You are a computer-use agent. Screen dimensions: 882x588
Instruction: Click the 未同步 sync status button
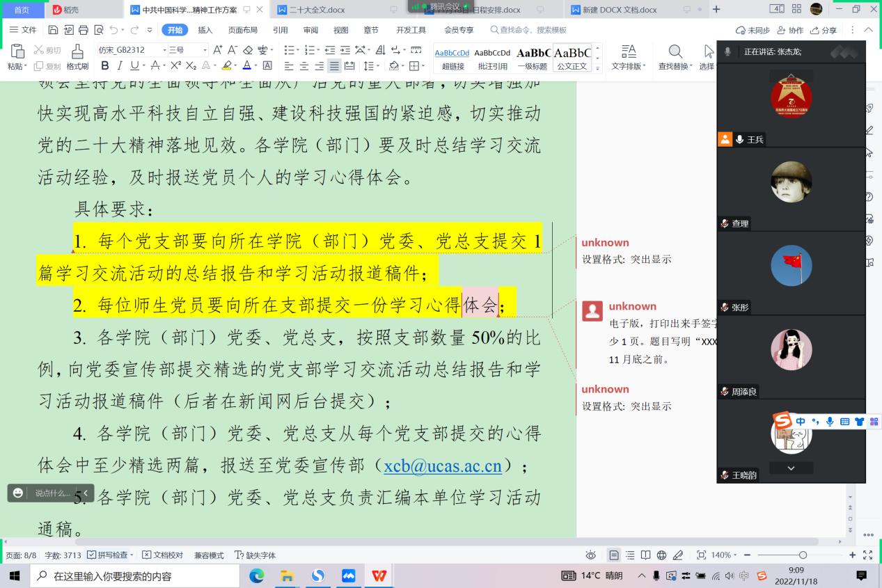pyautogui.click(x=753, y=30)
